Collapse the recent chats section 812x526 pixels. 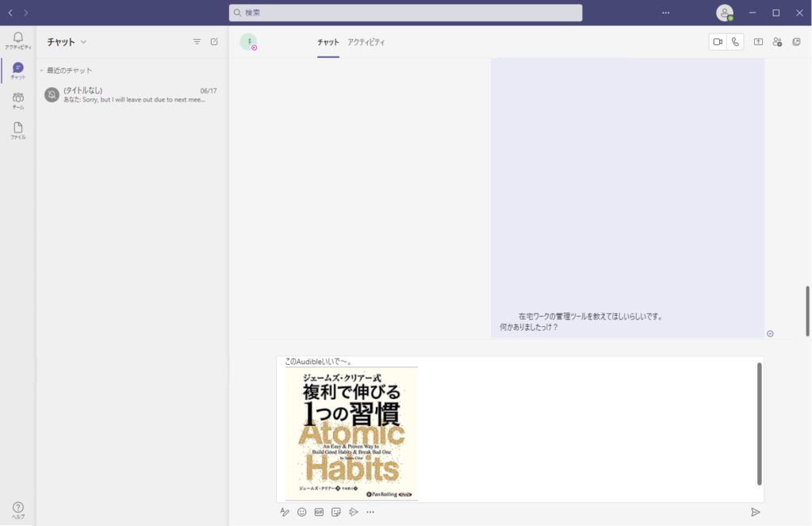(x=42, y=71)
